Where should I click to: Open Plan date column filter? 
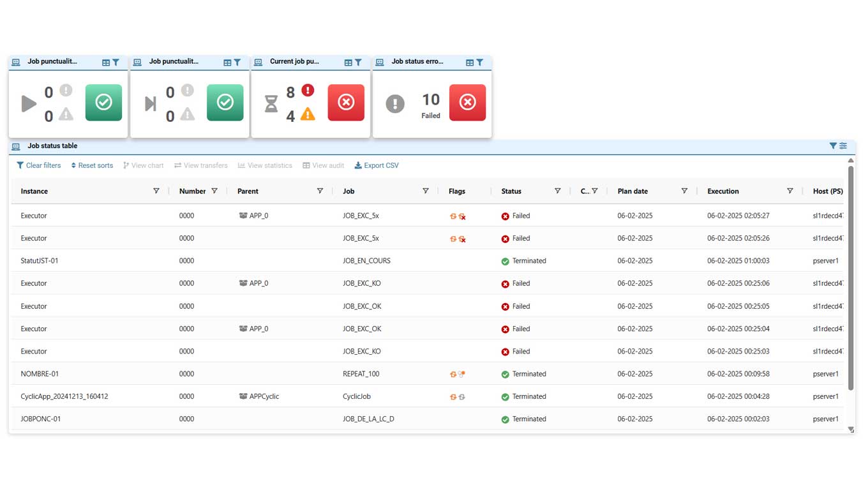pyautogui.click(x=684, y=191)
